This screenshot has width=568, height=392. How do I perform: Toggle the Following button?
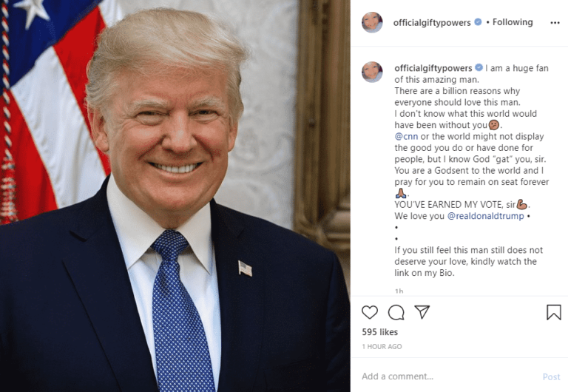coord(513,22)
